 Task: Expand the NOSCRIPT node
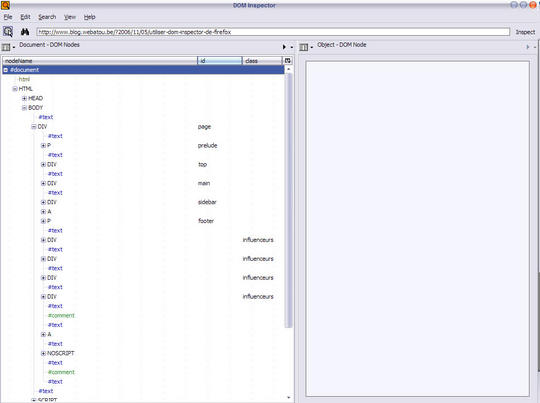[x=43, y=353]
